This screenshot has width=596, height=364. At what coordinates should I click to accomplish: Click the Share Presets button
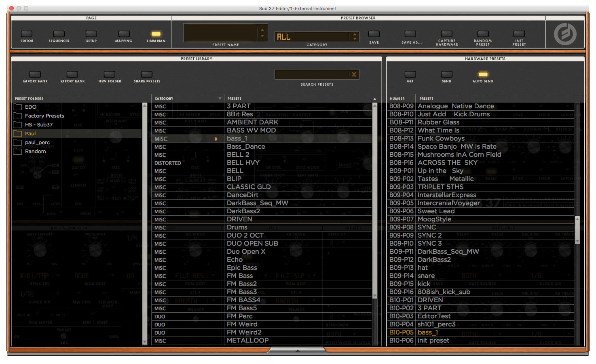pos(147,74)
